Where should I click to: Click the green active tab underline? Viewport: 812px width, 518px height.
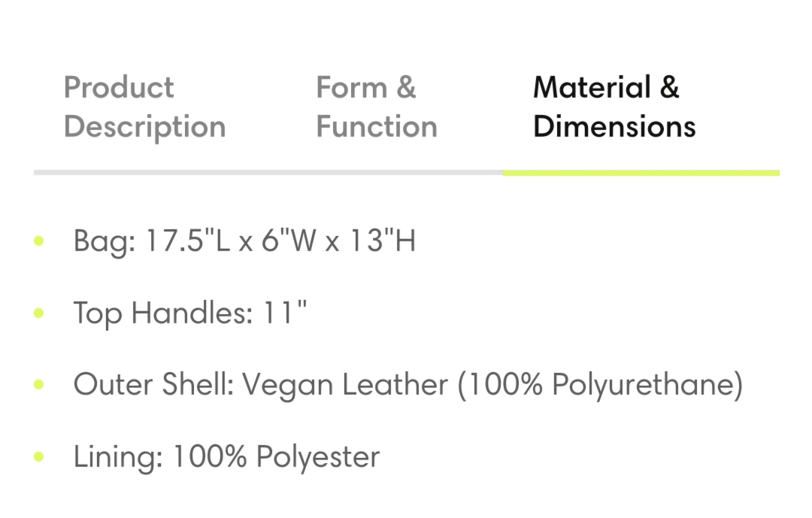pos(641,173)
